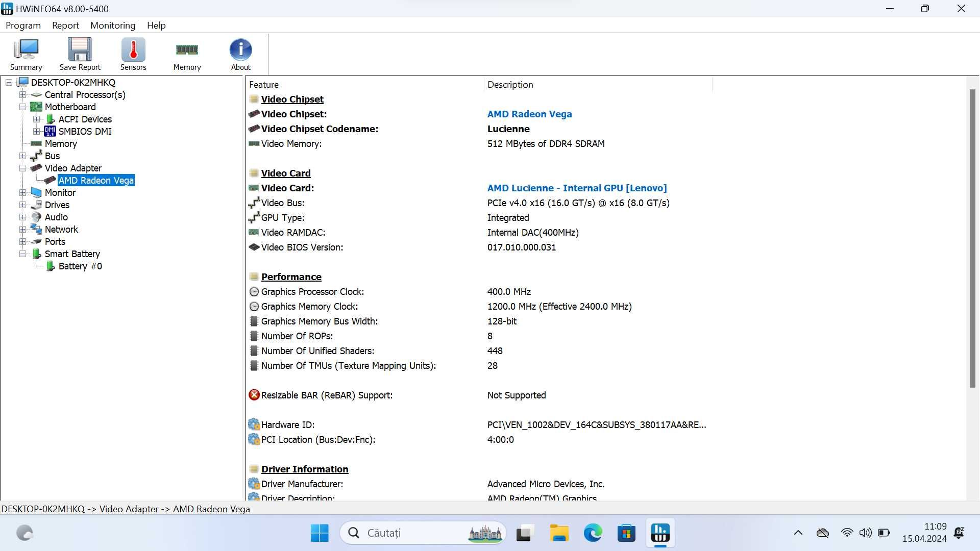Click the Description column header

pyautogui.click(x=597, y=85)
